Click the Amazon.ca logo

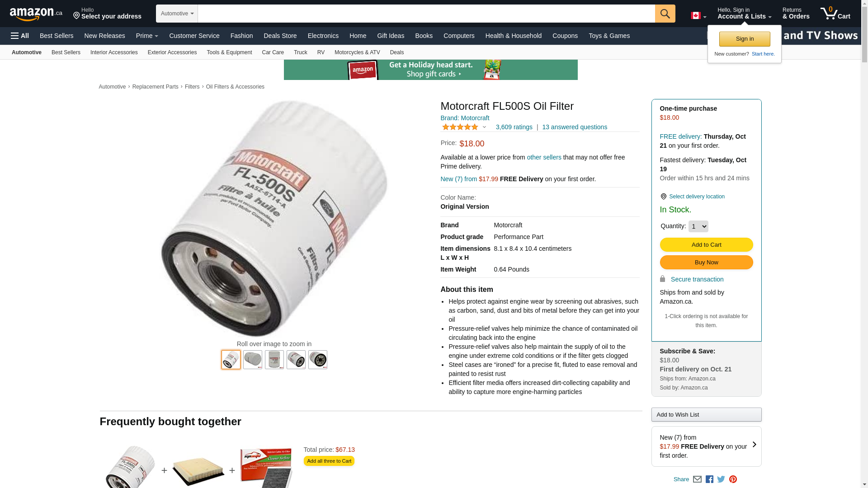point(36,14)
